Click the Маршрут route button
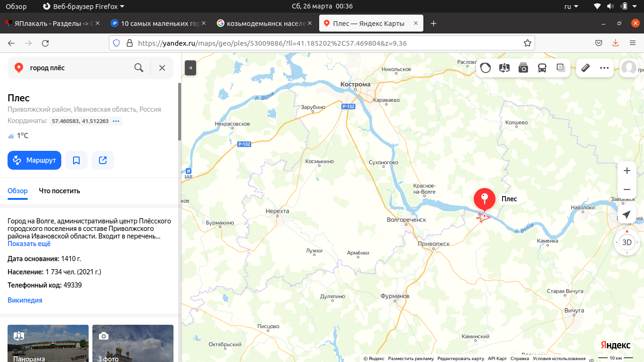 pos(34,160)
